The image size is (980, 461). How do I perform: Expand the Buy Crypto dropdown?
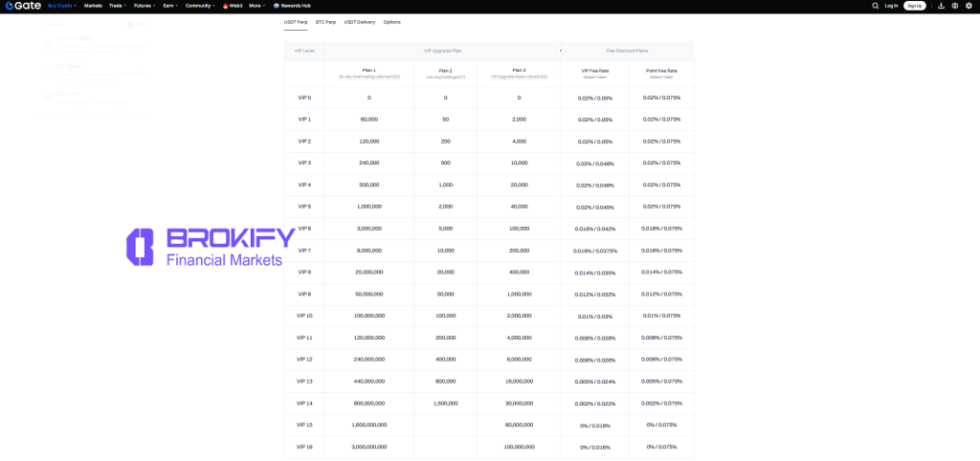pos(62,6)
